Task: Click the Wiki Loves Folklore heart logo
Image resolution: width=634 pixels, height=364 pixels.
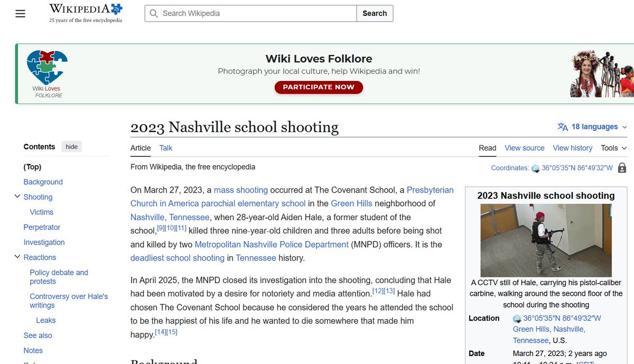Action: tap(47, 67)
